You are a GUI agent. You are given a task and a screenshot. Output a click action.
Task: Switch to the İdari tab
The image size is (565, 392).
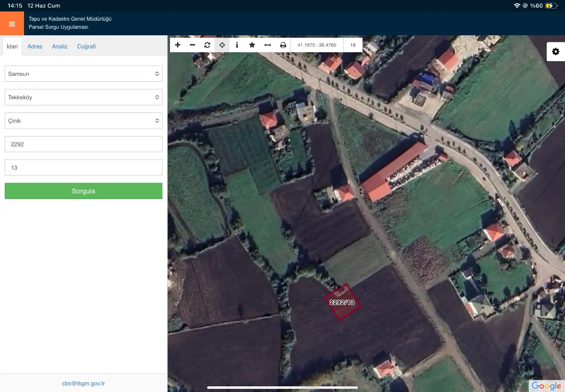pyautogui.click(x=12, y=47)
